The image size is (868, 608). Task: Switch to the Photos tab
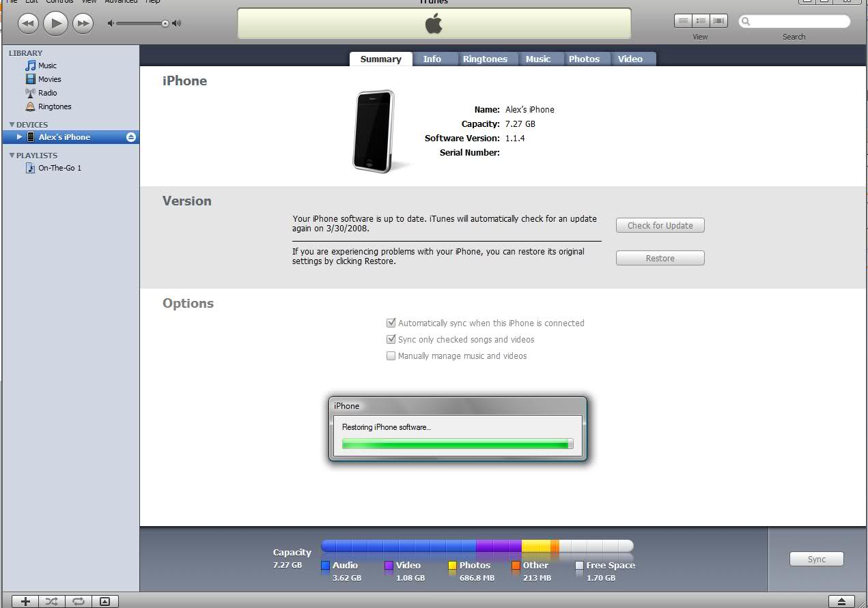pyautogui.click(x=584, y=59)
